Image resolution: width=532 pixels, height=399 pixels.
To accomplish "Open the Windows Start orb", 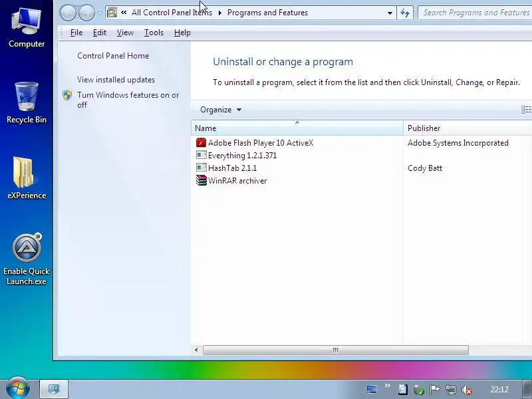I will pyautogui.click(x=18, y=388).
